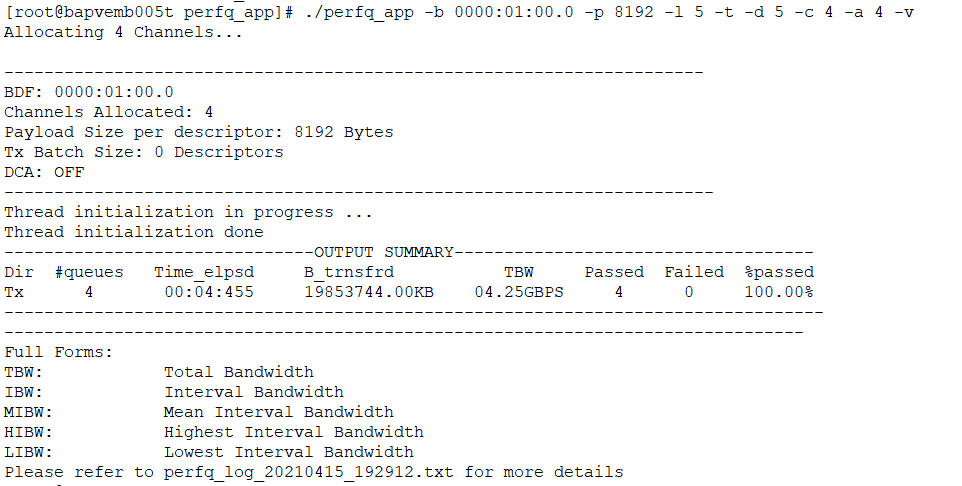This screenshot has width=962, height=486.
Task: Click the 19853744.00KB transferred value
Action: 368,292
